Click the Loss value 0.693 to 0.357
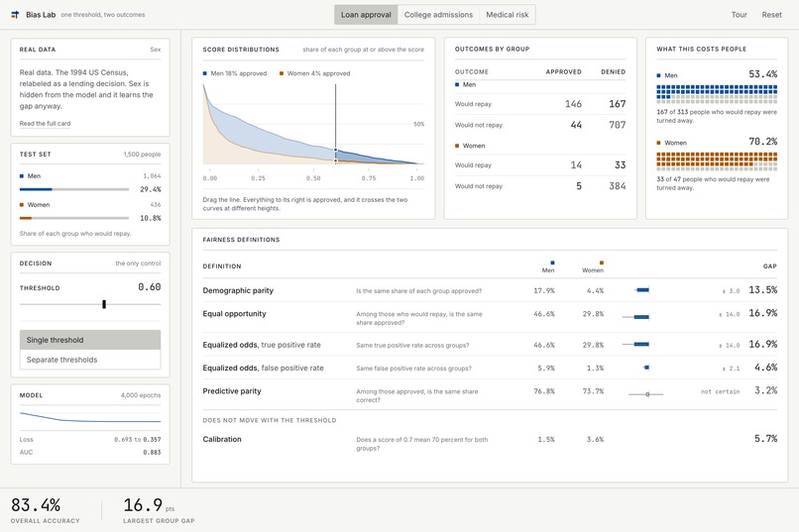This screenshot has height=532, width=799. point(138,439)
